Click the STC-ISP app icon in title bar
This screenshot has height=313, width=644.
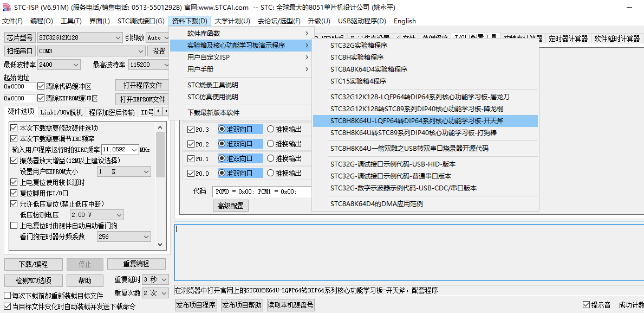click(6, 7)
